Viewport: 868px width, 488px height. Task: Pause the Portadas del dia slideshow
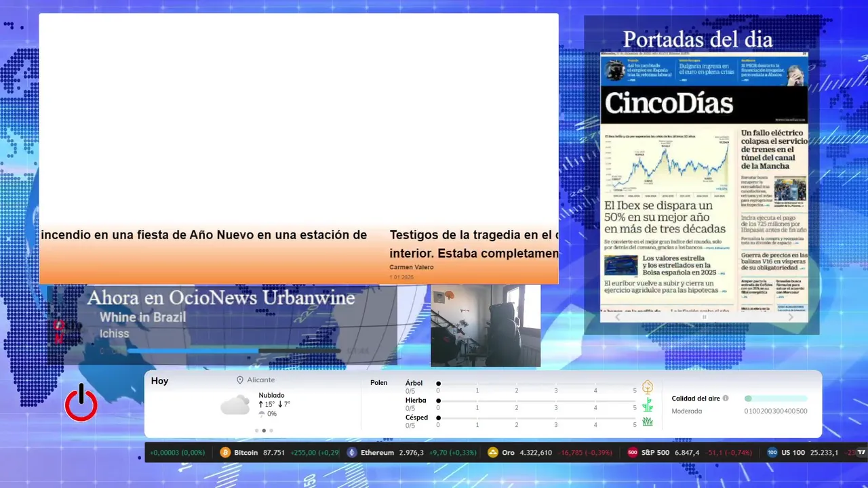point(704,317)
